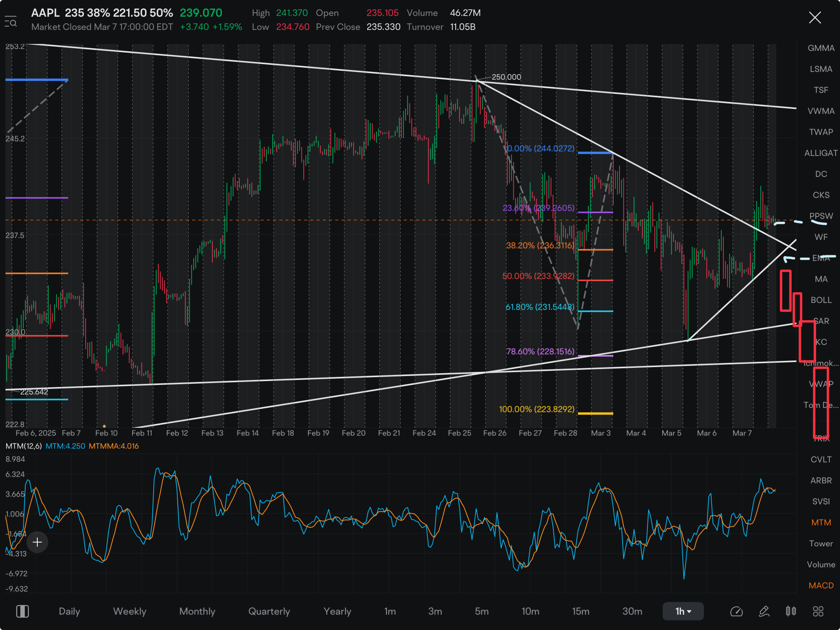Enable the CVLT indicator
840x630 pixels.
pos(821,459)
